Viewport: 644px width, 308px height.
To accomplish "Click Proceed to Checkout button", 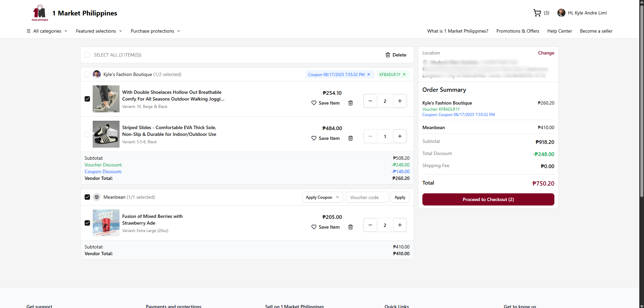I will 488,199.
